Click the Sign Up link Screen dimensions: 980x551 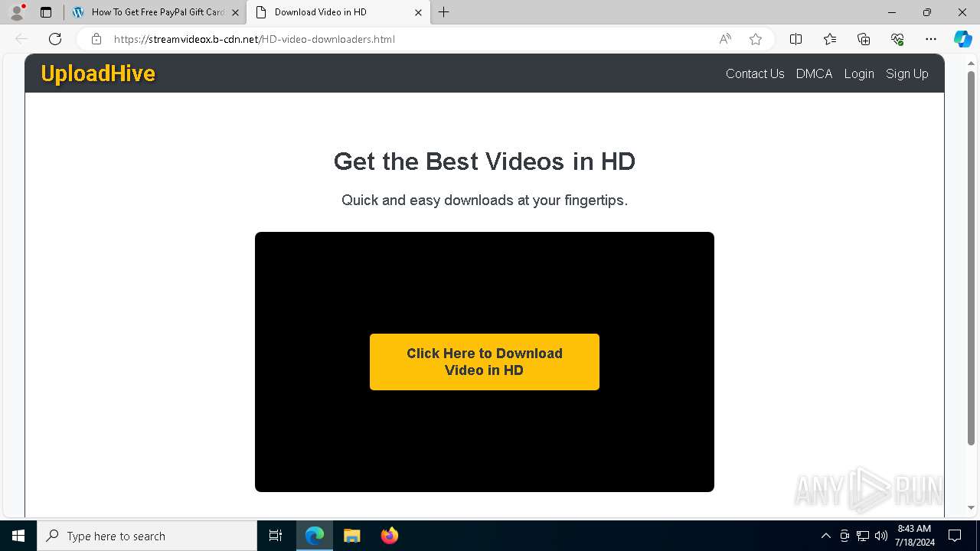[x=907, y=73]
